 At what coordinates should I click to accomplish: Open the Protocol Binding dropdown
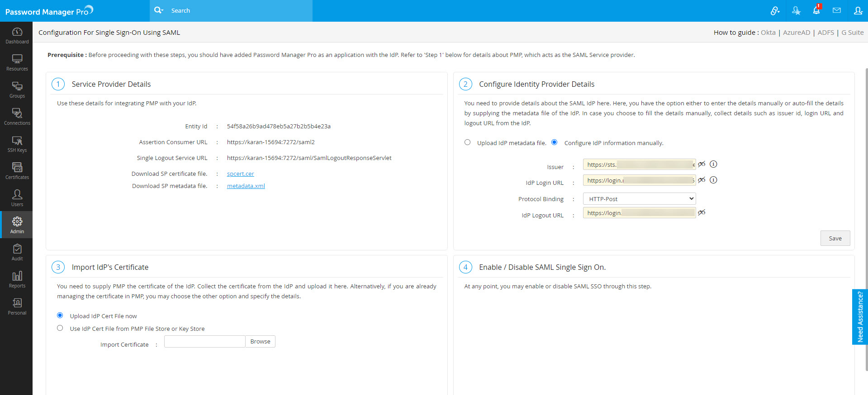[639, 199]
